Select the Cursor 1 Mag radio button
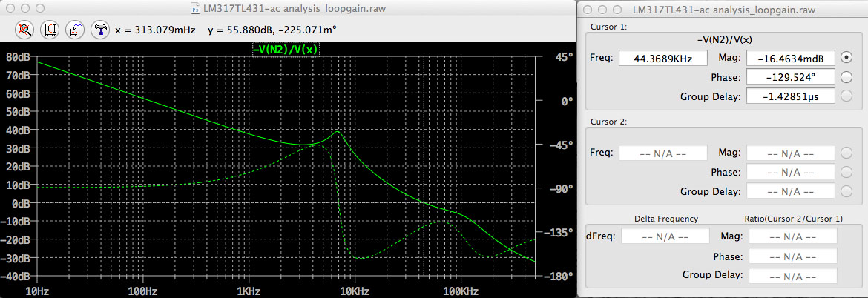The height and width of the screenshot is (298, 868). pyautogui.click(x=846, y=57)
